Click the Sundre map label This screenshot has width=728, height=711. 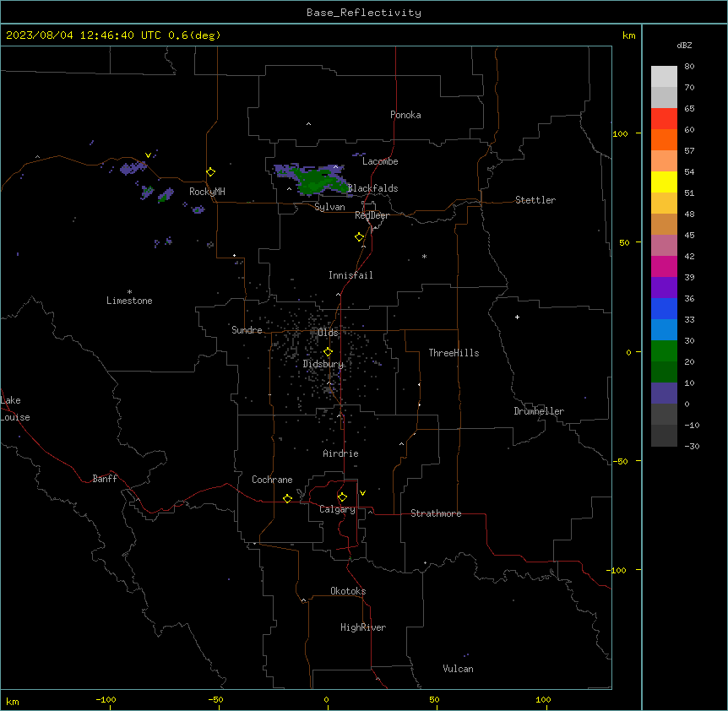point(247,330)
